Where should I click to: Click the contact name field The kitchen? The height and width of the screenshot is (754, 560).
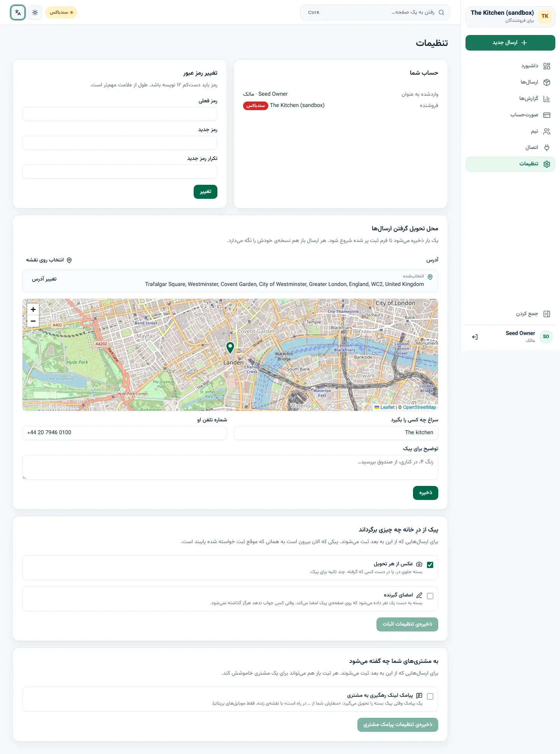pos(336,433)
